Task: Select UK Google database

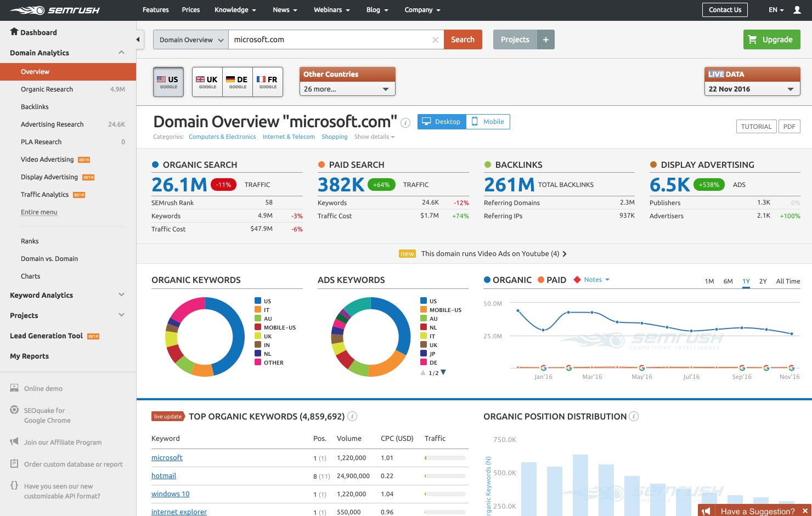Action: [x=207, y=82]
